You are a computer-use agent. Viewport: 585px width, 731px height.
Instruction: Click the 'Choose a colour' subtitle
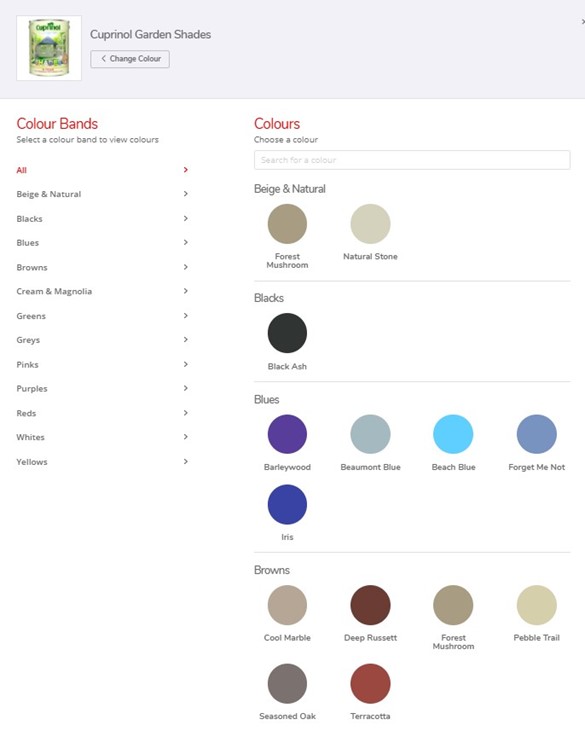point(286,139)
